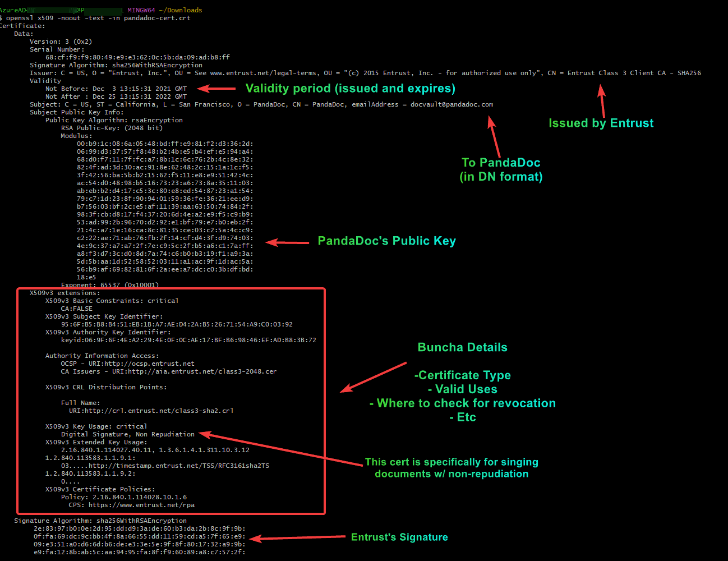Screen dimensions: 728x561
Task: Select the Validity period green annotation text
Action: 350,89
